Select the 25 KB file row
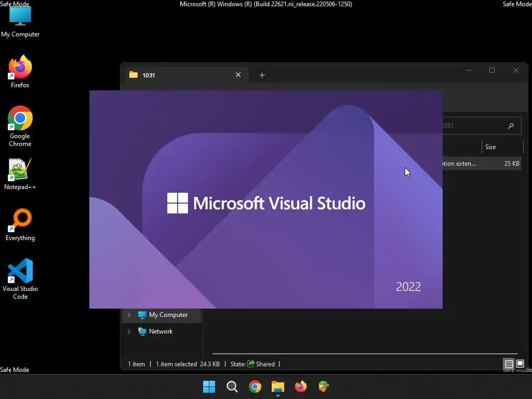 coord(482,164)
